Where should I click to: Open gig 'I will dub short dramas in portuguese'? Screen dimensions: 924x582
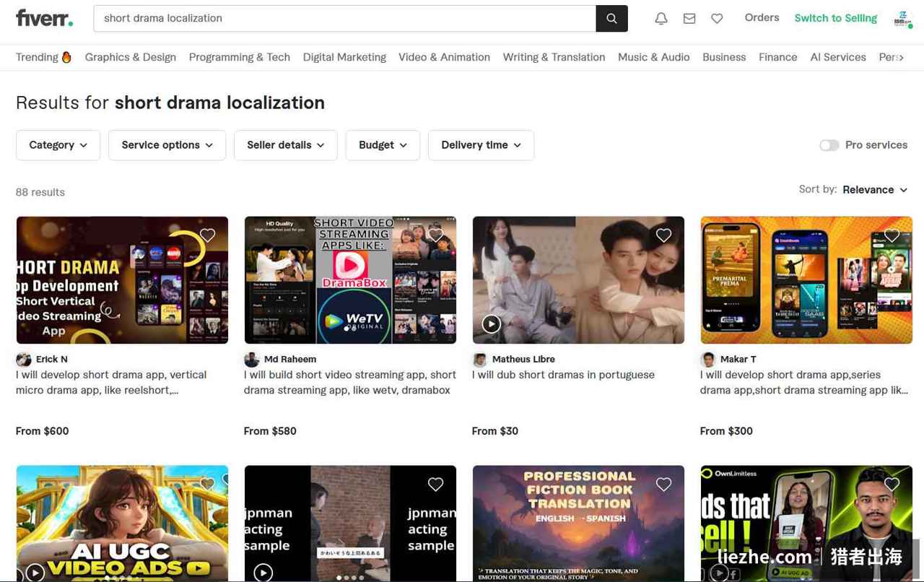point(563,375)
